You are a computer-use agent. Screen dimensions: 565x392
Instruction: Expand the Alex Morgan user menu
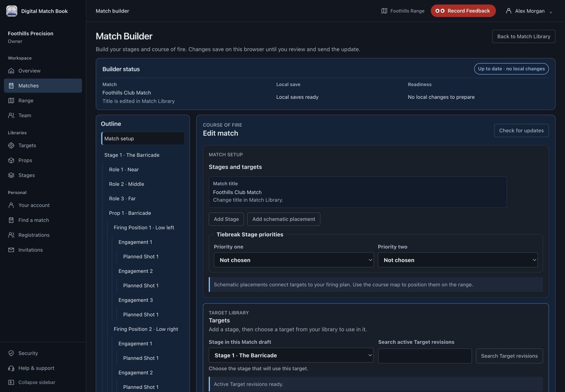(x=529, y=11)
